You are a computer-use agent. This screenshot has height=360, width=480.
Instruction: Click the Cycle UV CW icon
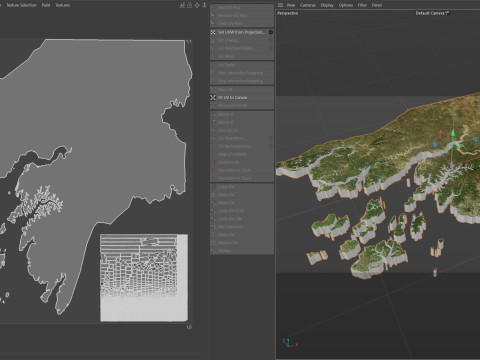[x=213, y=219]
